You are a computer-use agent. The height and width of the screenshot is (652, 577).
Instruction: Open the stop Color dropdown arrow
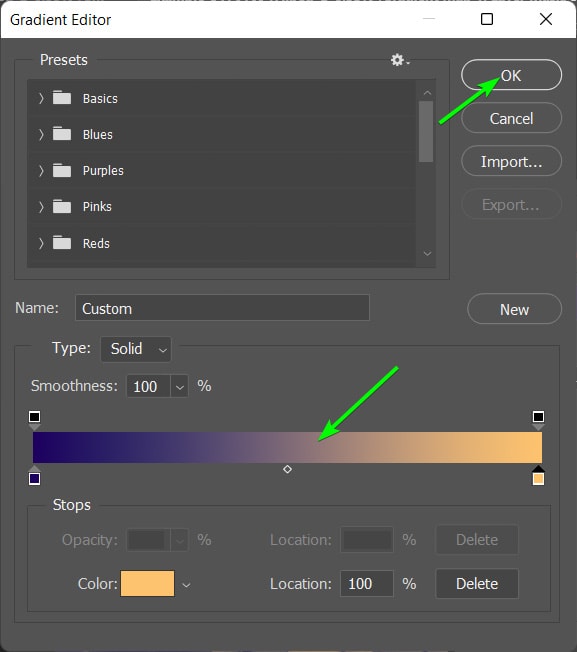tap(186, 585)
